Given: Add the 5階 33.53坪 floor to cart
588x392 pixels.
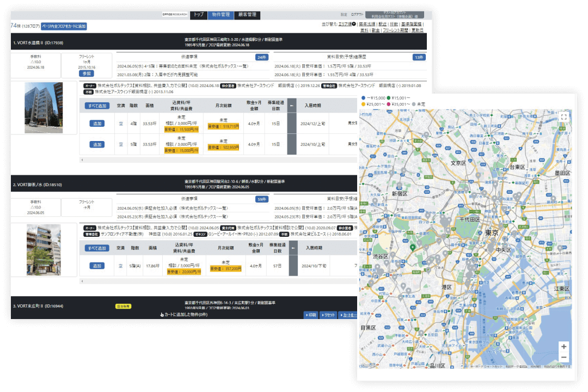Looking at the screenshot, I should tap(97, 144).
